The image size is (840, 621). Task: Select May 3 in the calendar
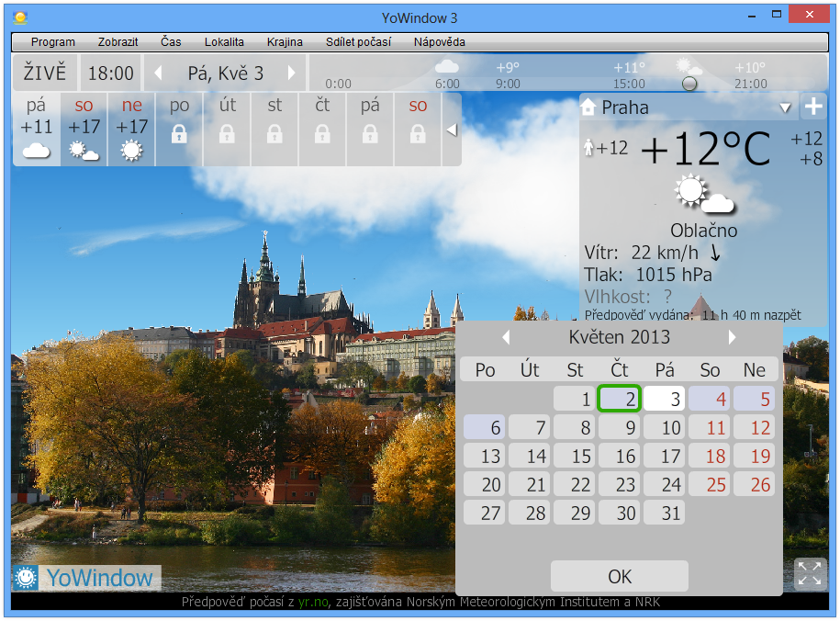coord(665,399)
